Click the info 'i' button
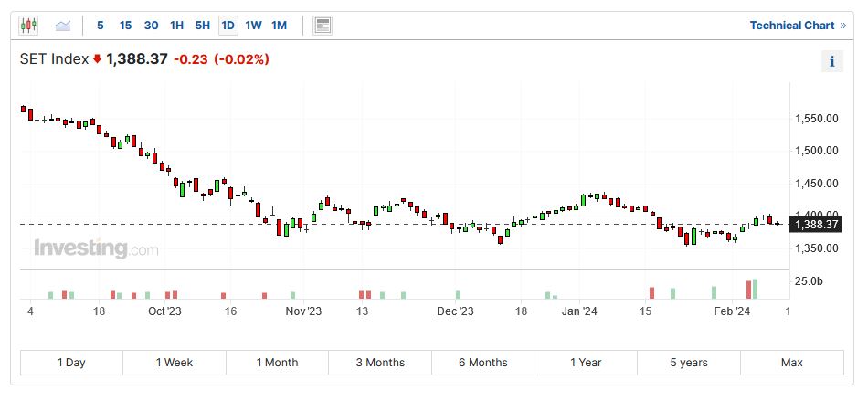868x401 pixels. pyautogui.click(x=832, y=61)
